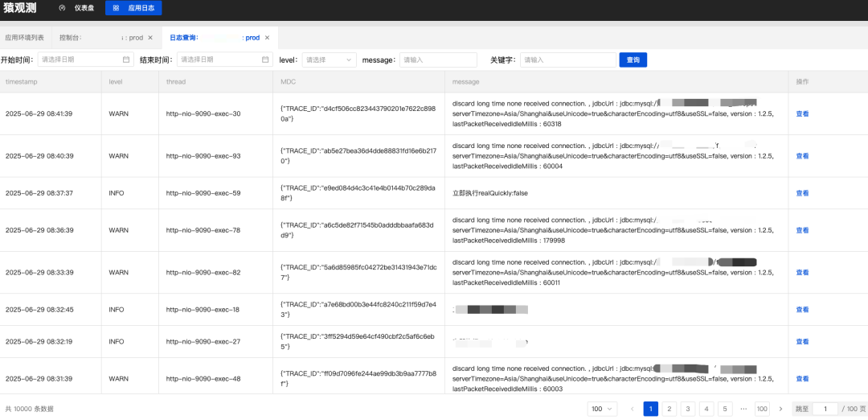Go to page 2
The width and height of the screenshot is (868, 420).
point(669,409)
